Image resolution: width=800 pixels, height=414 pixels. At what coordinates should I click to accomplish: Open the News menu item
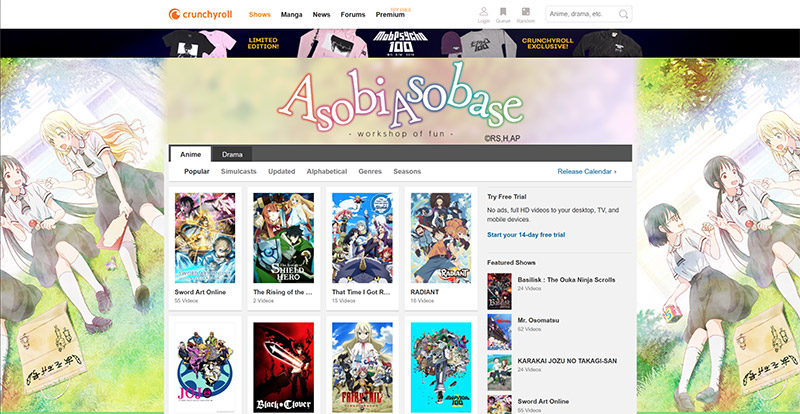(x=321, y=14)
